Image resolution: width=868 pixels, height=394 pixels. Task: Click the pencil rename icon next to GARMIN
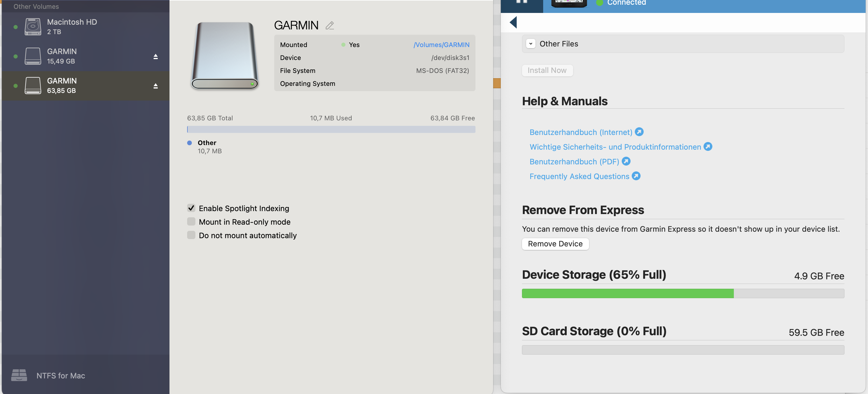tap(330, 25)
